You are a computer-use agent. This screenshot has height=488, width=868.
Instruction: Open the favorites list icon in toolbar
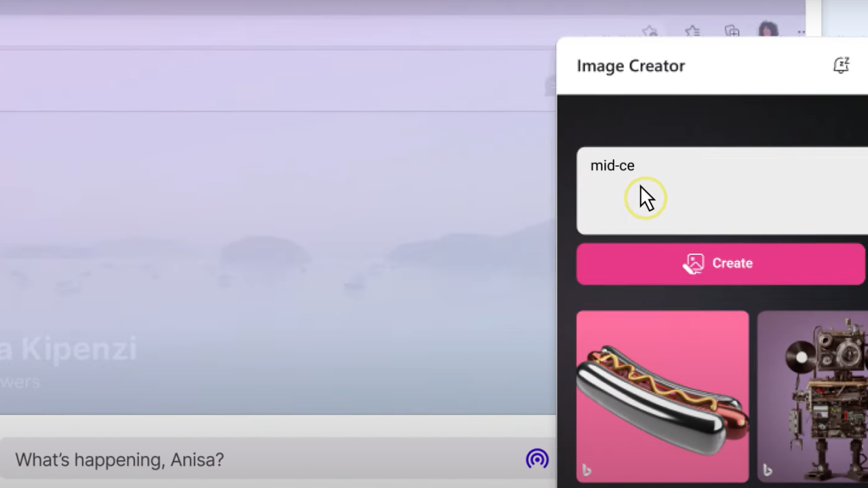click(692, 32)
